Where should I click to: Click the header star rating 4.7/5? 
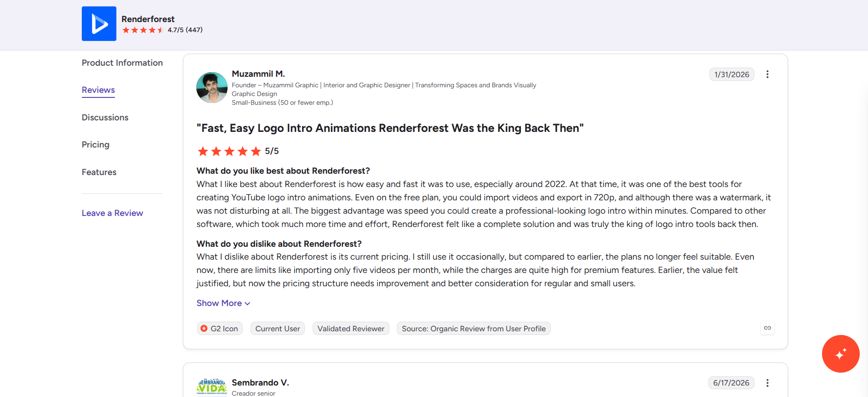pyautogui.click(x=162, y=30)
